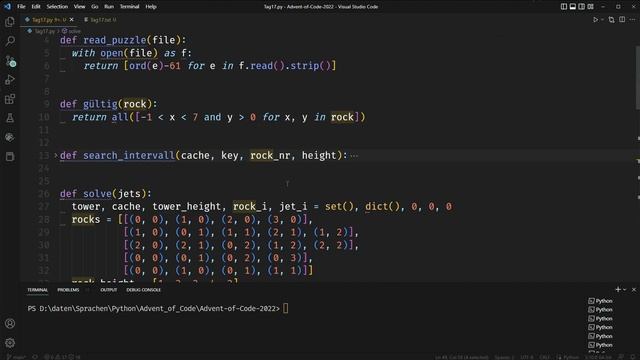Switch to the Tag17.txt editor tab
The height and width of the screenshot is (360, 640).
(100, 20)
